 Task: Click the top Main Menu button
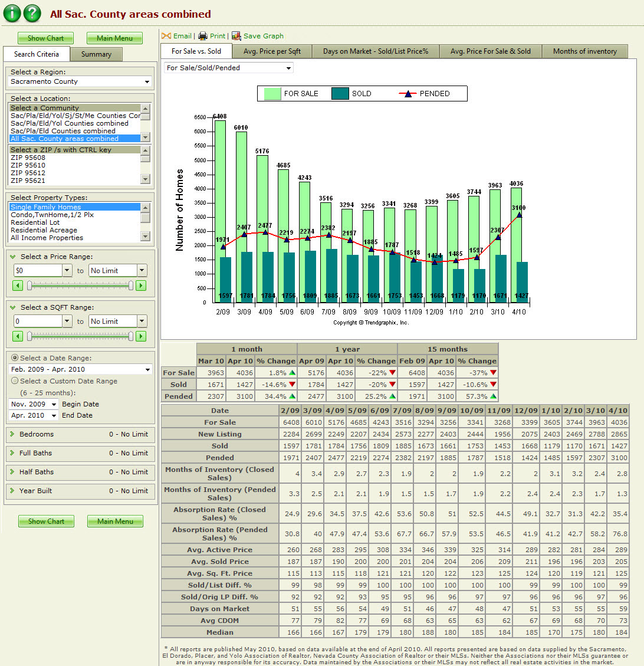tap(114, 38)
